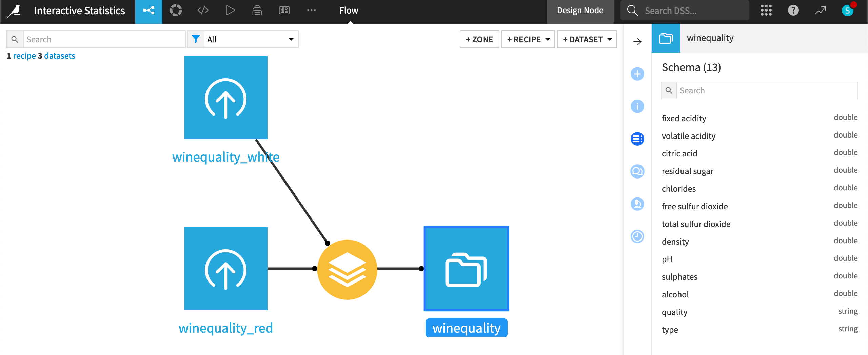Click the jobs play icon in the toolbar
Viewport: 868px width, 355px height.
pos(230,10)
